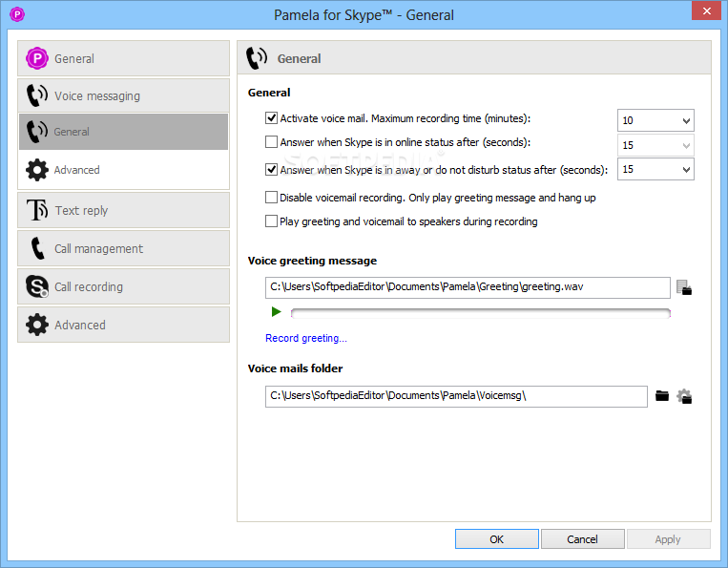Open maximum recording time dropdown showing 10
Screen dimensions: 728x568
click(x=655, y=120)
